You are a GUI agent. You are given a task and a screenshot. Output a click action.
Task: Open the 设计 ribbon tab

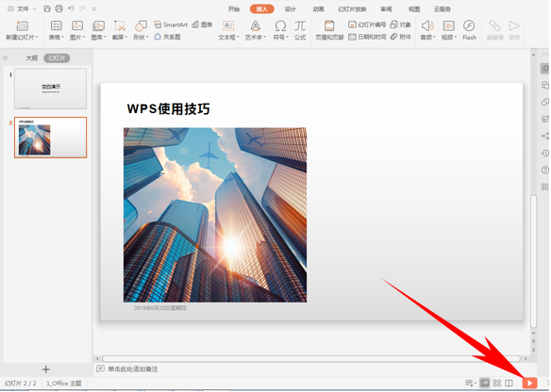click(x=290, y=9)
